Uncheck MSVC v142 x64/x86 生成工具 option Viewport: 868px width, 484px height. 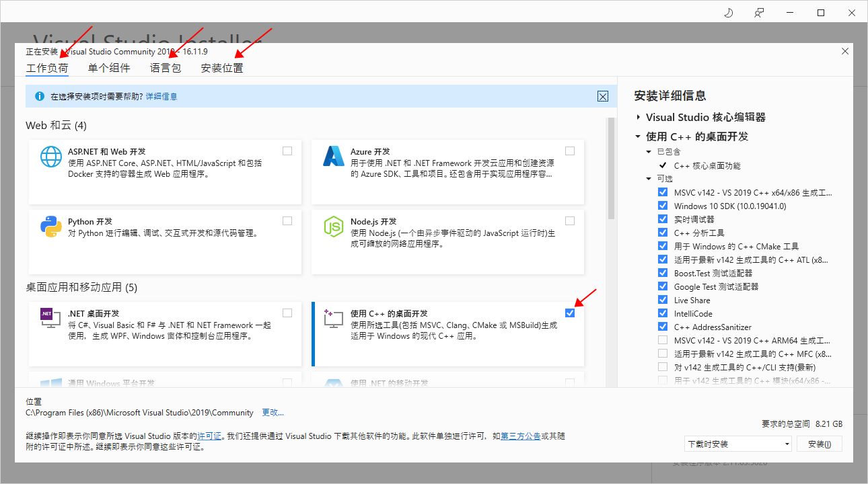tap(663, 192)
